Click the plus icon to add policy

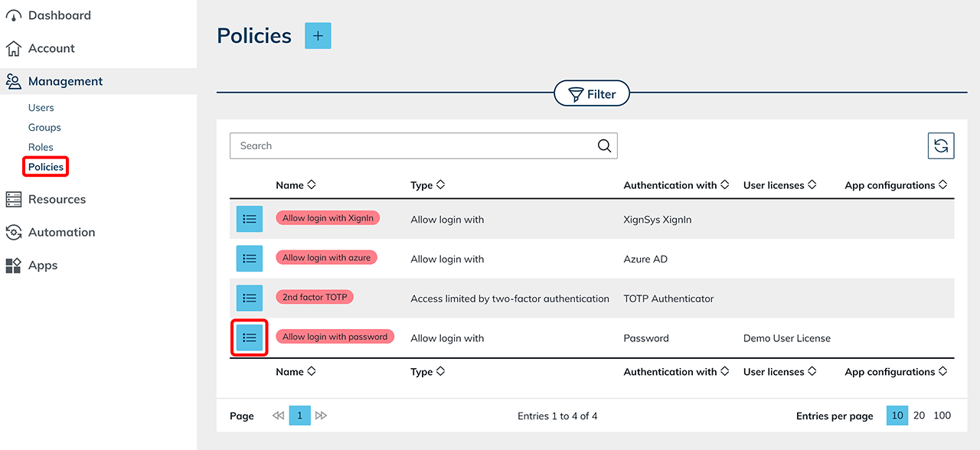pos(318,36)
